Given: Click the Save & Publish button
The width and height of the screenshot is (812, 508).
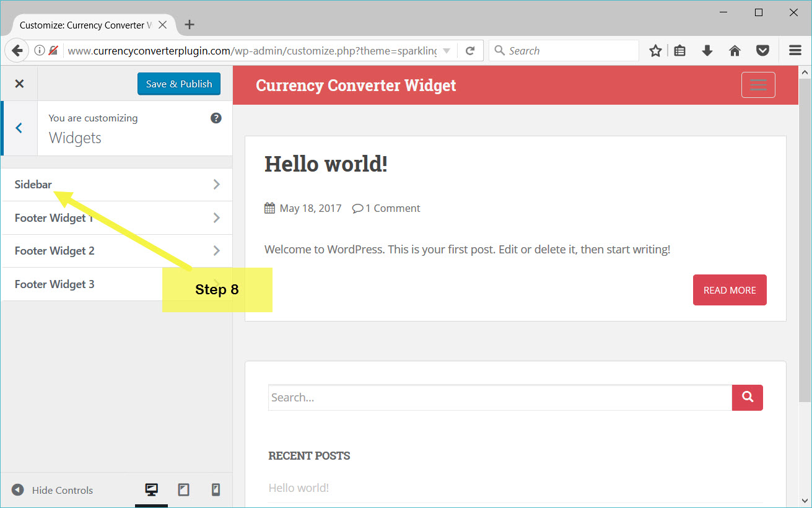Looking at the screenshot, I should 178,84.
